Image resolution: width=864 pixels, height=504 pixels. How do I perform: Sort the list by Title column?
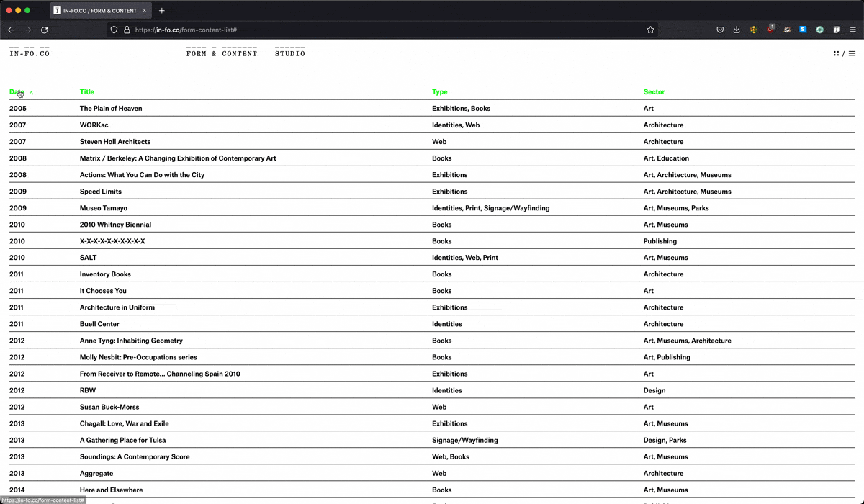(87, 92)
